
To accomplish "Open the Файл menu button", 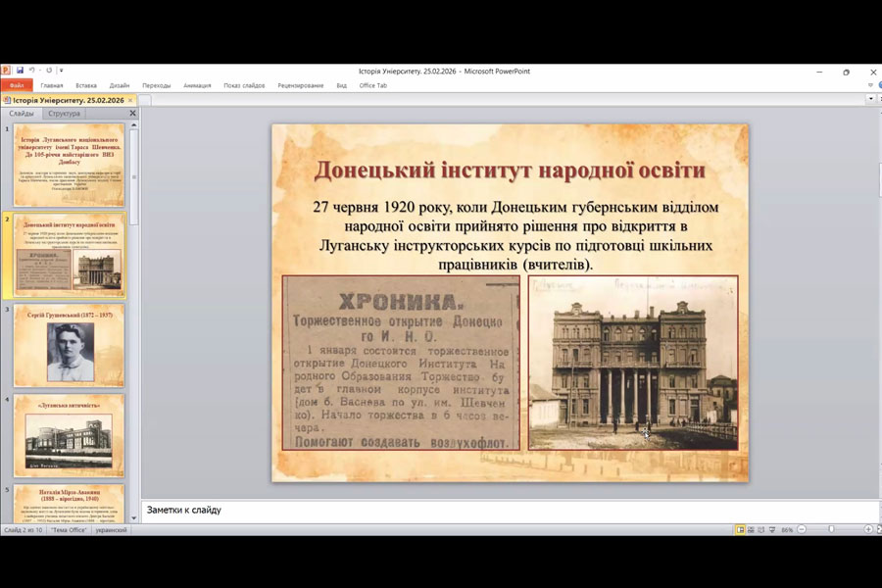I will click(17, 85).
